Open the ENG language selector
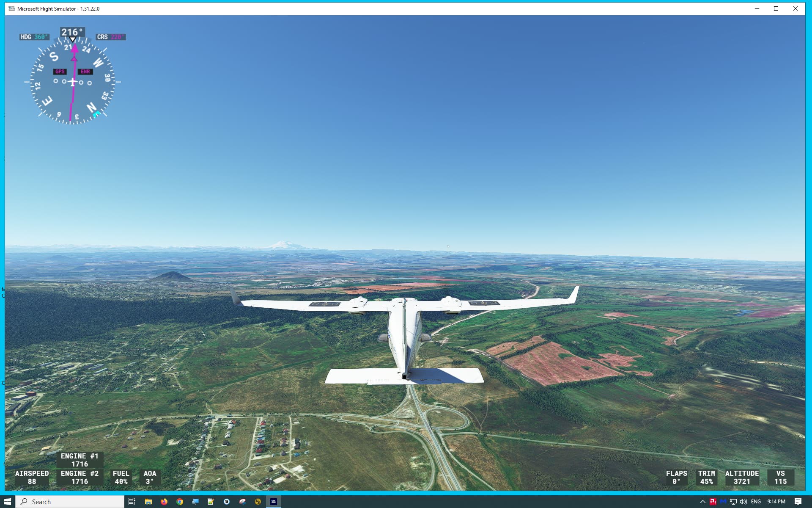The image size is (812, 508). (757, 501)
